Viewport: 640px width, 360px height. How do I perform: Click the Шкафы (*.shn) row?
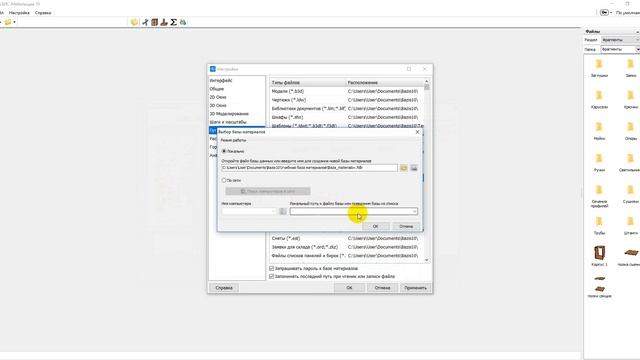click(347, 117)
